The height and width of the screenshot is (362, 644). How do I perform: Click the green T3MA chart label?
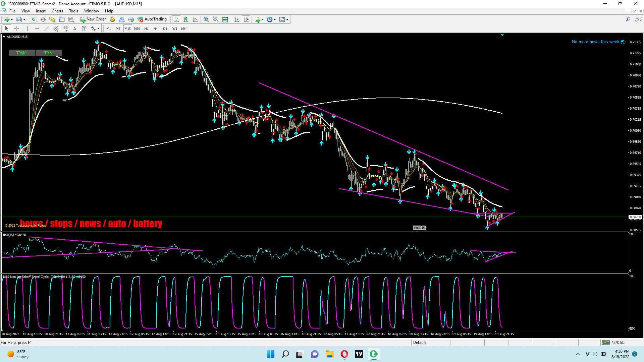[x=21, y=53]
